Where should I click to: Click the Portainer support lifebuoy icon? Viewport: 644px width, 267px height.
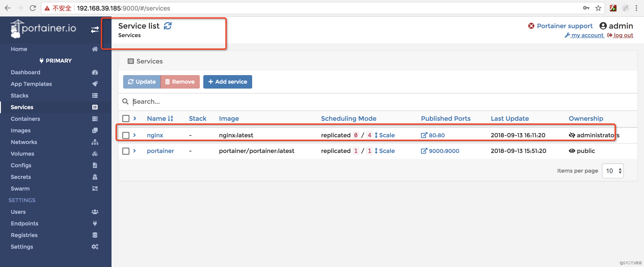tap(531, 26)
